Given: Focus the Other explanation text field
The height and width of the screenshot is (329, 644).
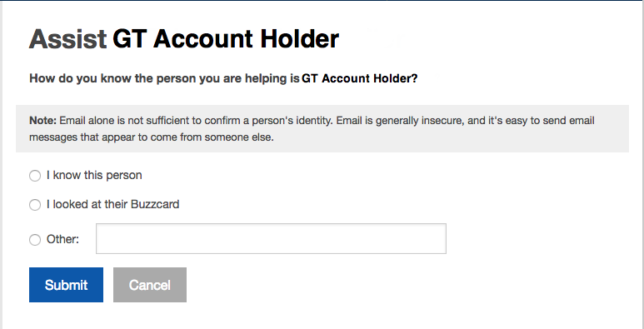Looking at the screenshot, I should click(x=271, y=239).
